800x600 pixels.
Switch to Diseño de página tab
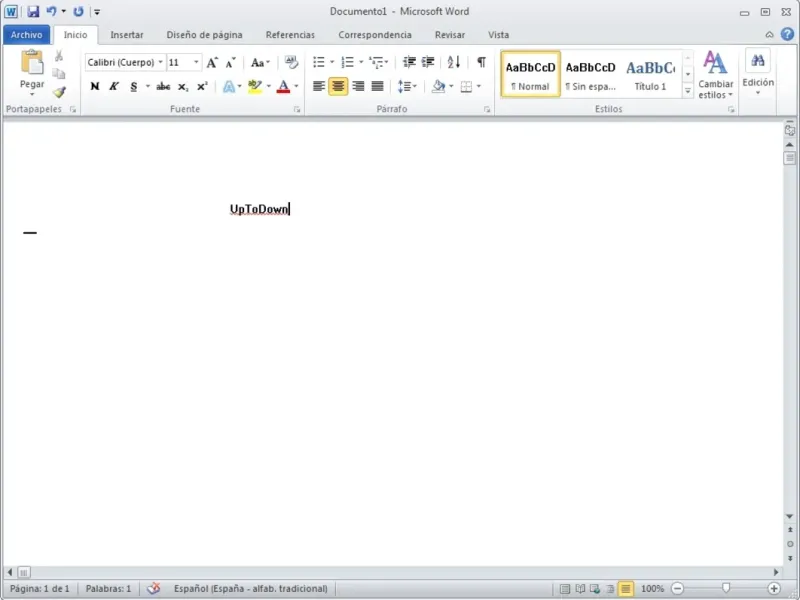(x=204, y=35)
